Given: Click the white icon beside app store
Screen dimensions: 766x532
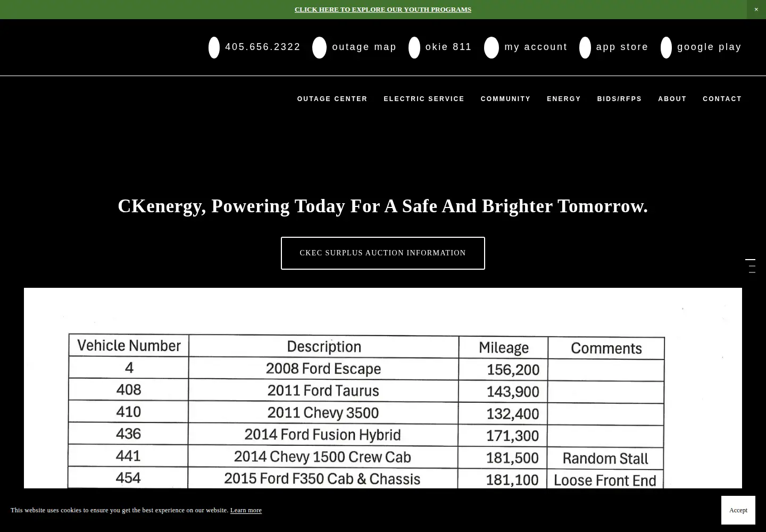Looking at the screenshot, I should [585, 47].
